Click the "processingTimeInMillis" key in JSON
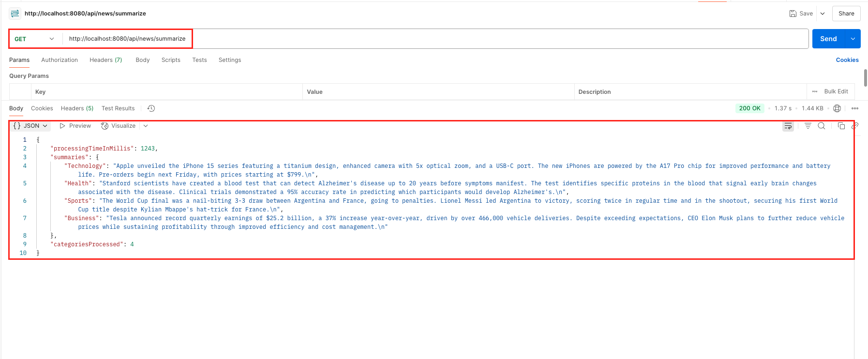This screenshot has width=868, height=359. [92, 149]
